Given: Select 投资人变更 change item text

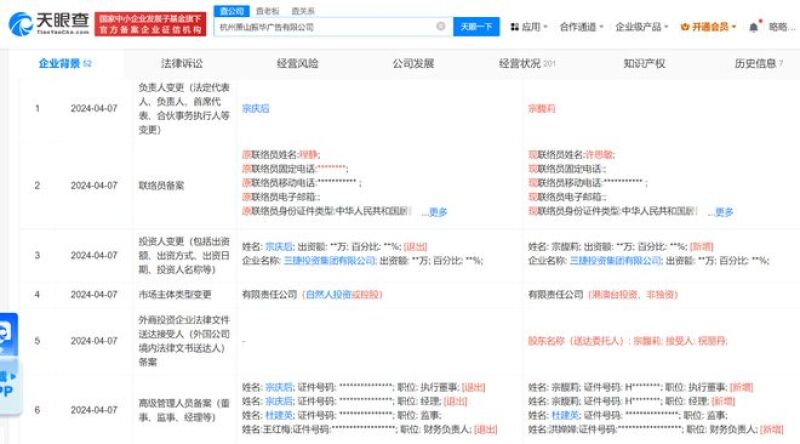Looking at the screenshot, I should pos(184,255).
